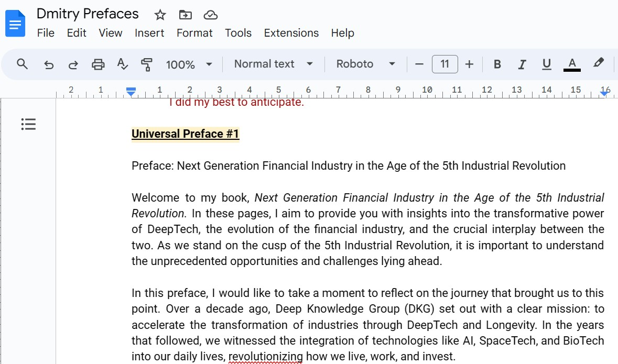The height and width of the screenshot is (364, 618).
Task: Undo the last edit
Action: pyautogui.click(x=49, y=64)
